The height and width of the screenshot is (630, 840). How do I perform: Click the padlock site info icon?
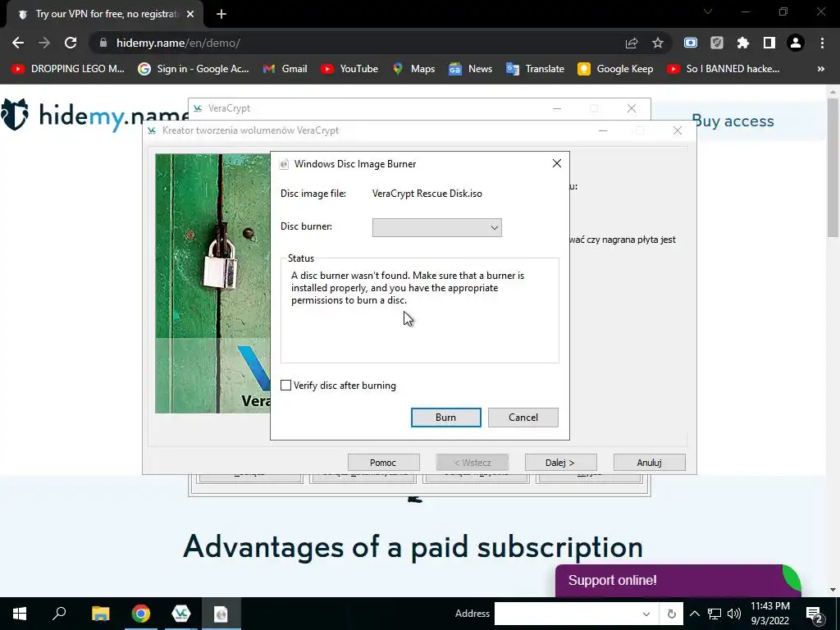103,43
